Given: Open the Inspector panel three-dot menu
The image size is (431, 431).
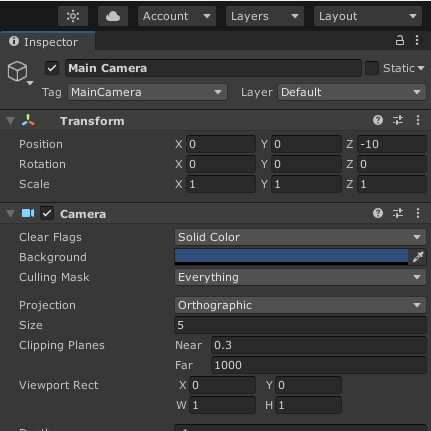Looking at the screenshot, I should tap(417, 40).
